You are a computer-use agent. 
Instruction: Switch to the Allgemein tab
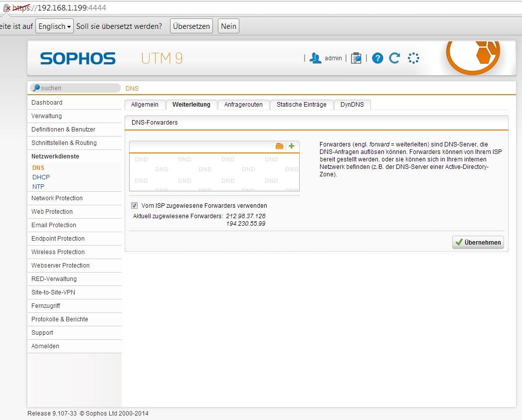[145, 105]
